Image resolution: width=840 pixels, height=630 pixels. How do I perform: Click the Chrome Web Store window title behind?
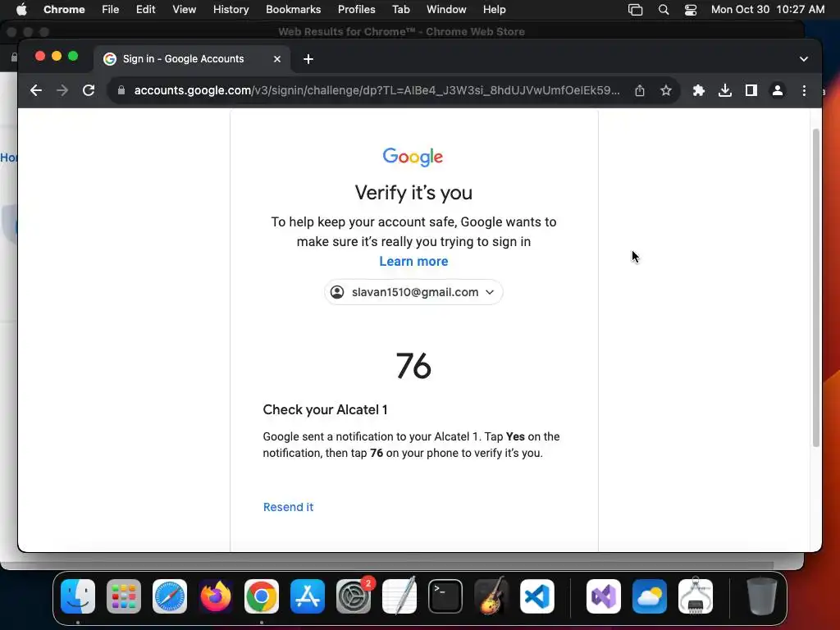coord(401,32)
